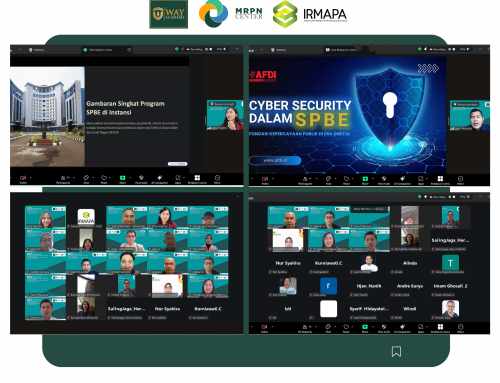
Task: Click green Share button in top-left Zoom window
Action: click(122, 179)
